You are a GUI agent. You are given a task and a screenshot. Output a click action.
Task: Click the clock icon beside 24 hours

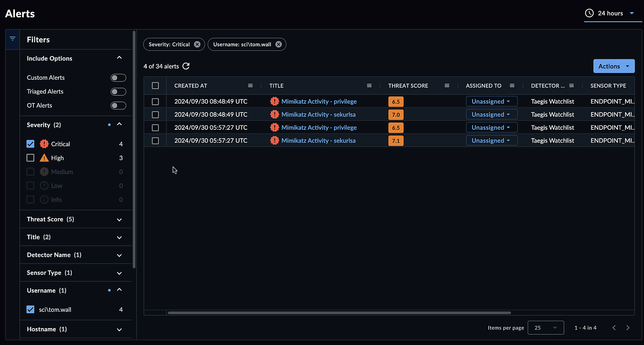[589, 13]
